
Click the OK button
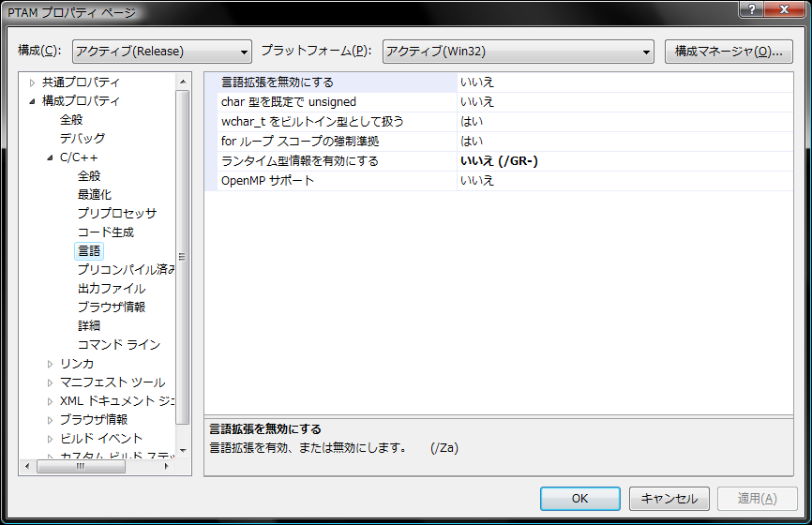pyautogui.click(x=579, y=499)
